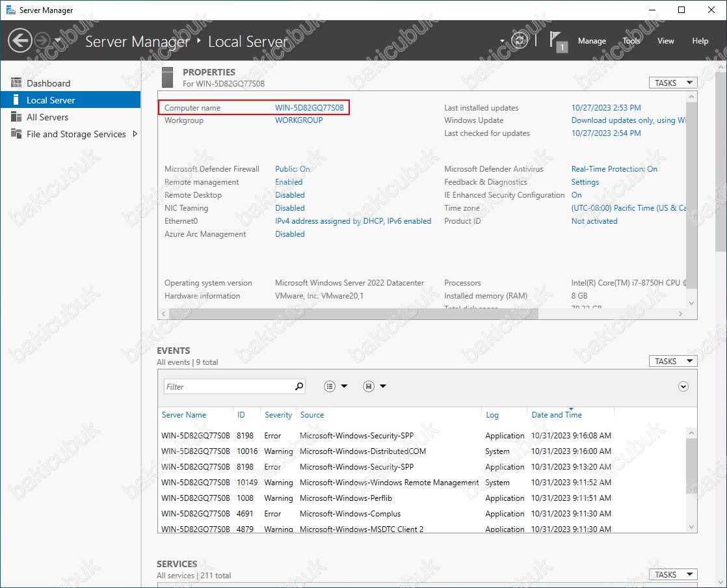Click the WORKGROUP link
The width and height of the screenshot is (727, 588).
298,120
